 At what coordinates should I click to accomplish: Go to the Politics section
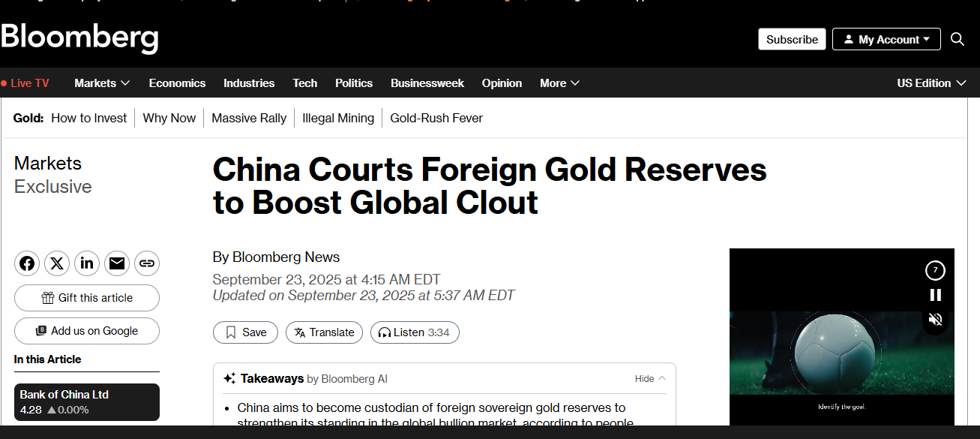354,83
